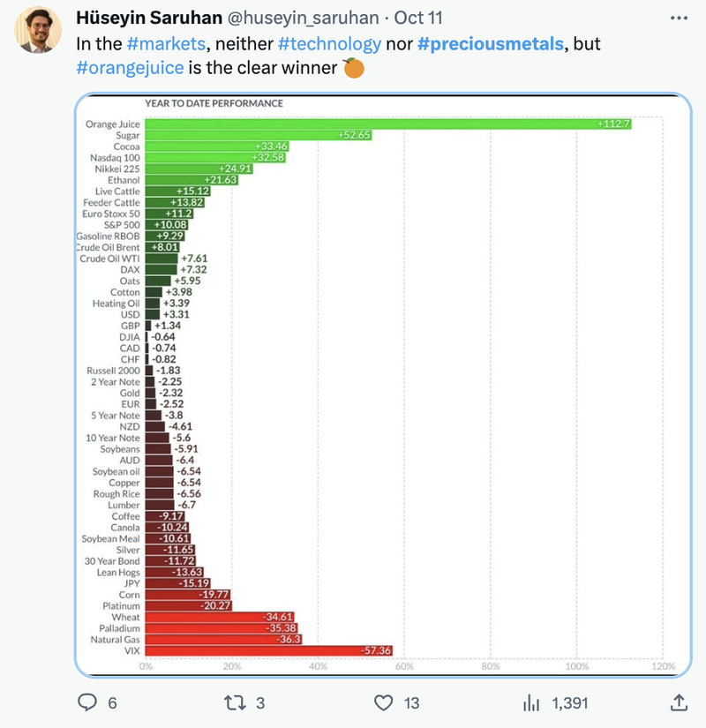The width and height of the screenshot is (706, 728).
Task: Click the 1,391 views count
Action: 570,703
